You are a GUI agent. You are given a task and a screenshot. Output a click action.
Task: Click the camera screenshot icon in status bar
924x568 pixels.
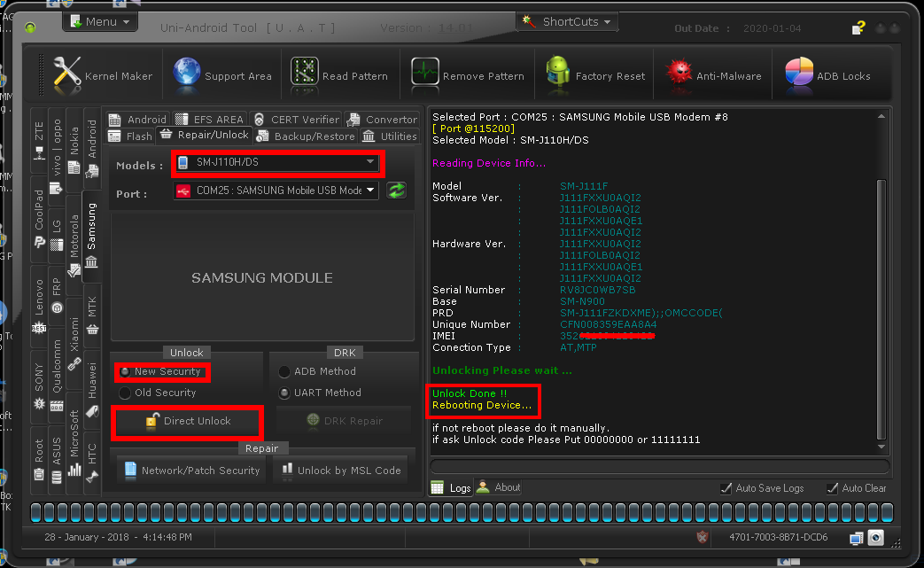(876, 537)
